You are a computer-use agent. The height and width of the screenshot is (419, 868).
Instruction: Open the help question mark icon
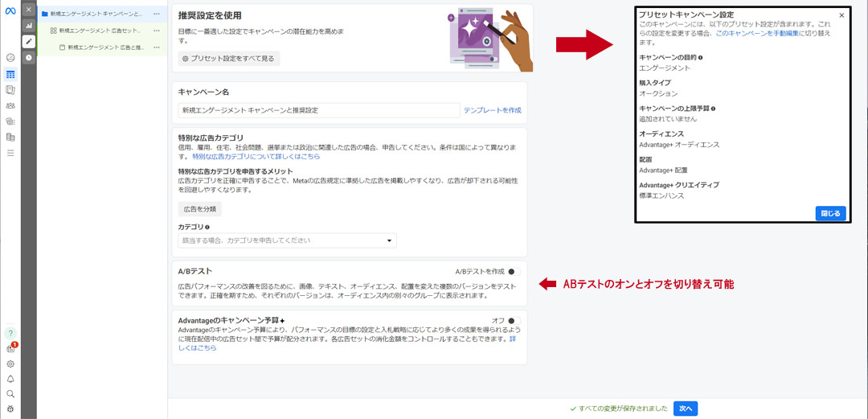pos(10,333)
